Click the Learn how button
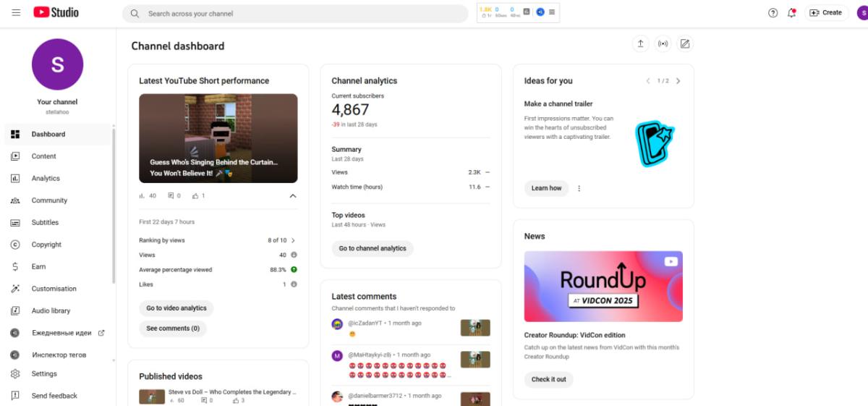This screenshot has width=868, height=406. 546,188
